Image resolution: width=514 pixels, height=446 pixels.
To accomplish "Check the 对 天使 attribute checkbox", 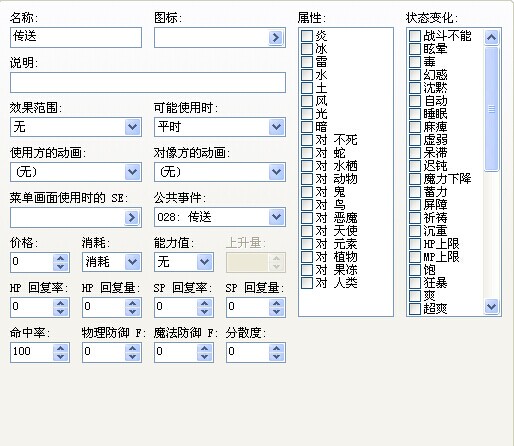I will tap(307, 231).
